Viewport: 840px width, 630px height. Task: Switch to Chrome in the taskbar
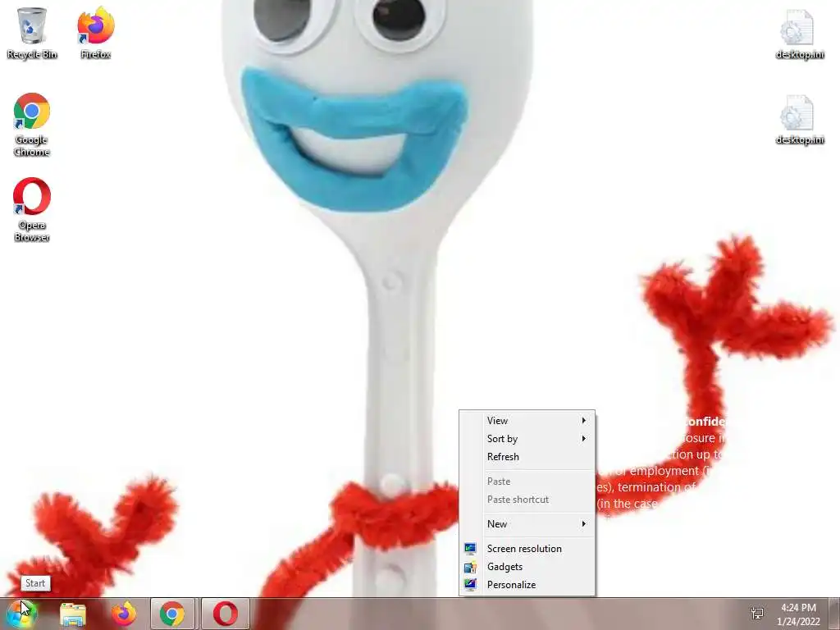pyautogui.click(x=172, y=614)
